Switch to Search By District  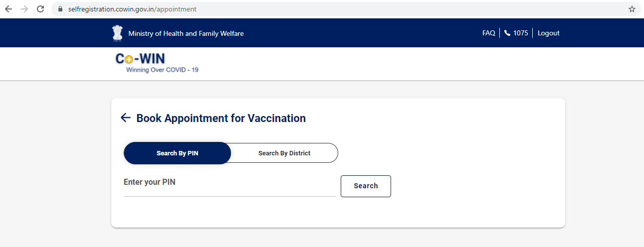pyautogui.click(x=284, y=153)
